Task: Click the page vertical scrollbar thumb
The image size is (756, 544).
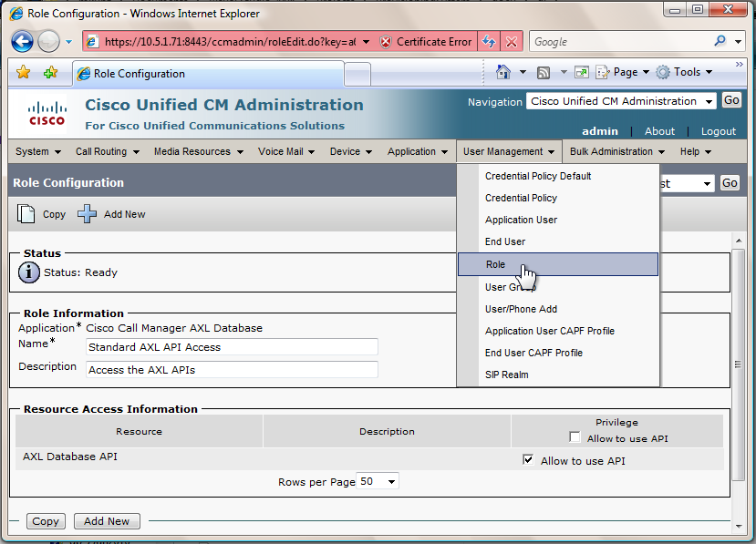Action: coord(738,364)
